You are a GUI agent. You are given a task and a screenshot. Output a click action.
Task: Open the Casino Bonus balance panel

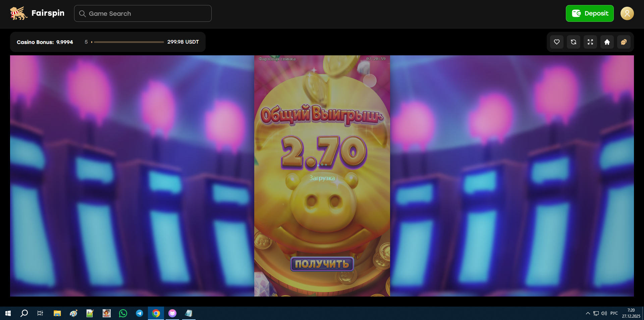[x=45, y=42]
